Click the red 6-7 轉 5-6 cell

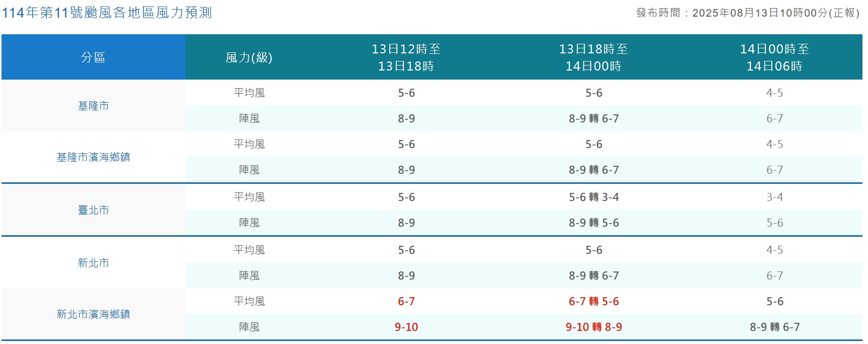coord(594,301)
